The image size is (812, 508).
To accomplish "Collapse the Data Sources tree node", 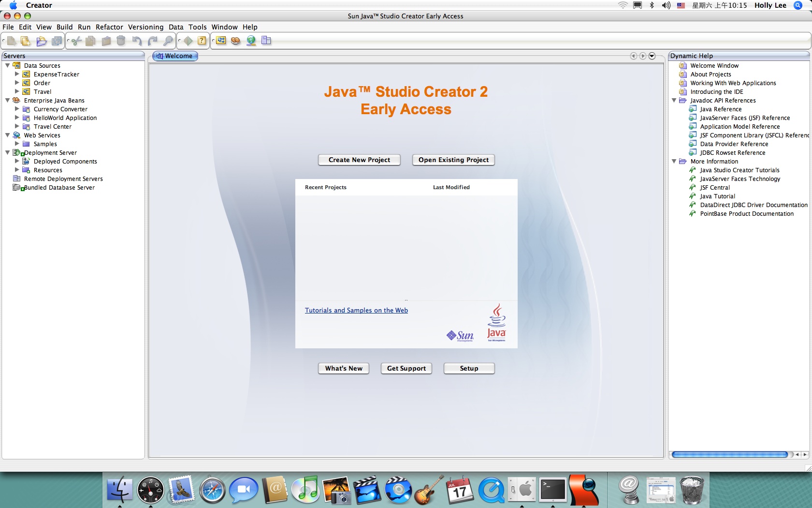I will click(8, 65).
